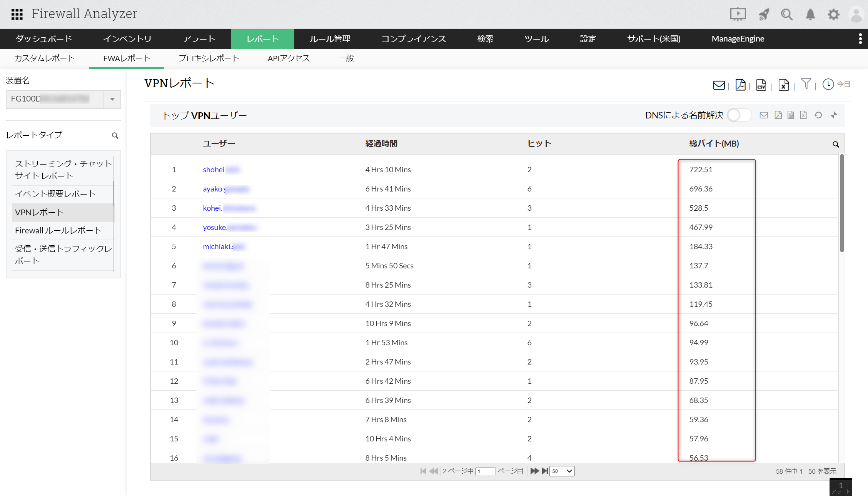Viewport: 868px width, 496px height.
Task: Toggle DNS名前解決 switch
Action: click(x=739, y=115)
